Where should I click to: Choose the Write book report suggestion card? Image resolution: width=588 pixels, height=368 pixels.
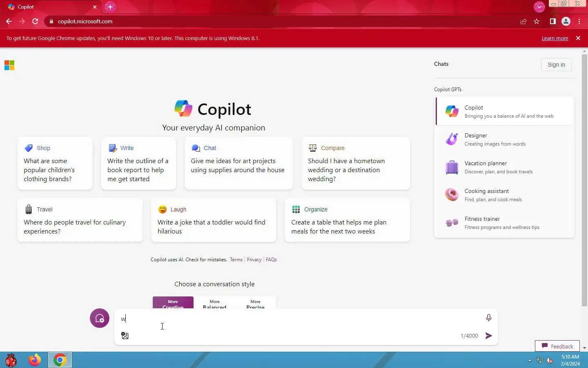138,164
